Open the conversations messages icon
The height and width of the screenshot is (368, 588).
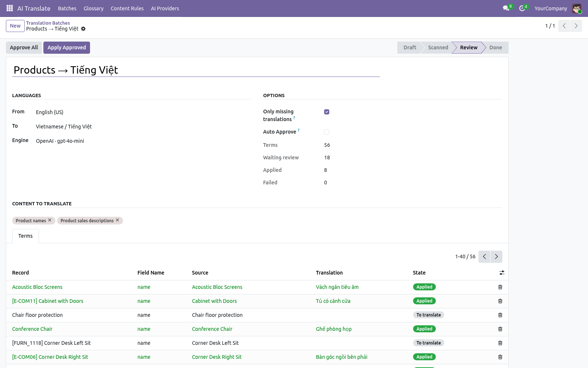click(x=506, y=8)
